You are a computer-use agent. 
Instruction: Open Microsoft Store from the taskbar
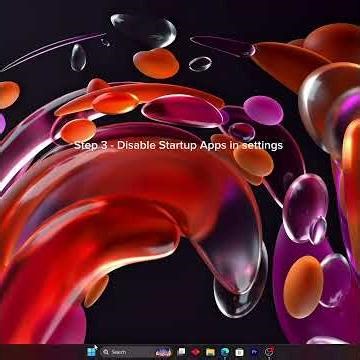(x=239, y=352)
